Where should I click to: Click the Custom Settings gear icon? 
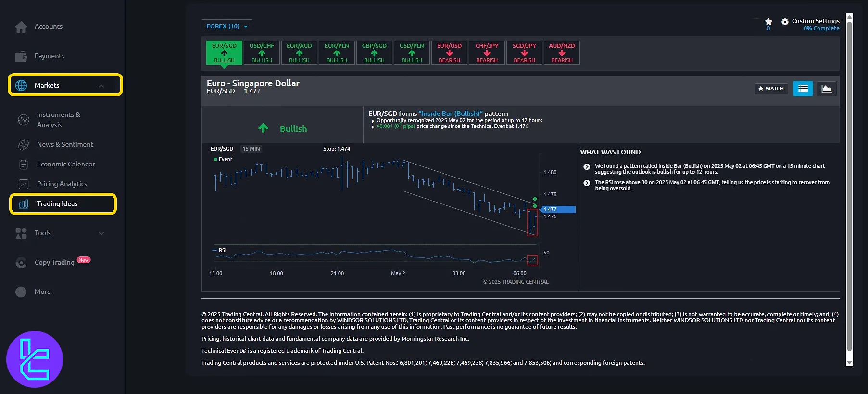[x=785, y=22]
